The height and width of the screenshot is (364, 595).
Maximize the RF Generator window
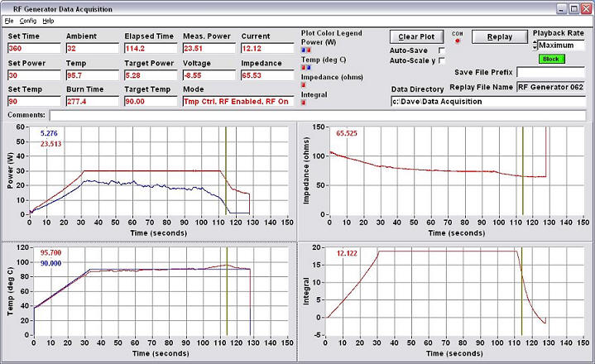pos(574,9)
